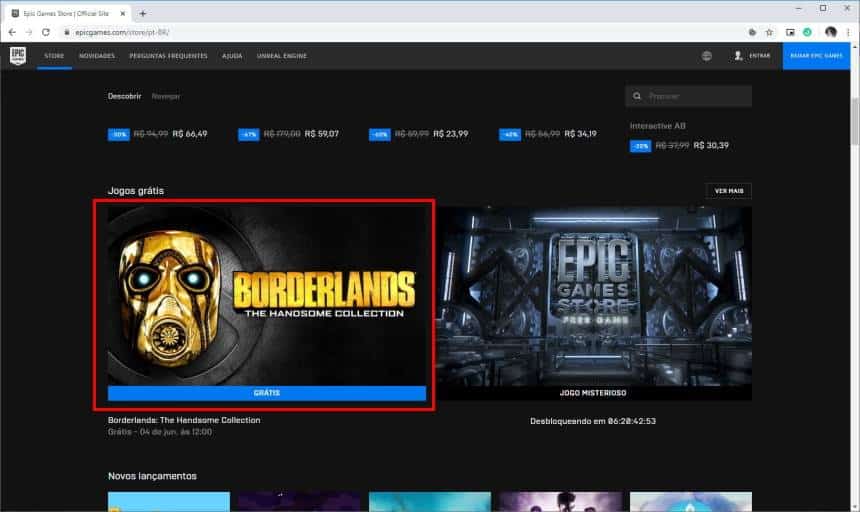Open the Borderlands Handsome Collection artwork
860x512 pixels.
(267, 296)
